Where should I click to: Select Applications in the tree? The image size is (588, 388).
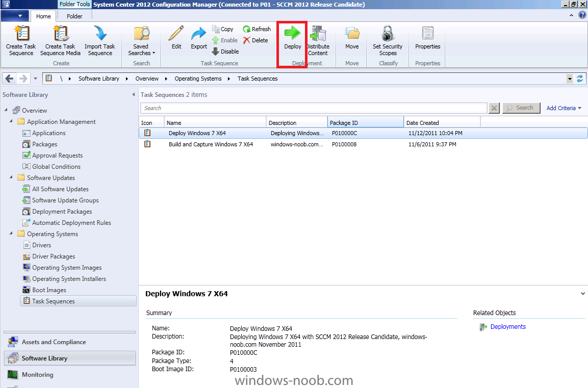coord(44,133)
